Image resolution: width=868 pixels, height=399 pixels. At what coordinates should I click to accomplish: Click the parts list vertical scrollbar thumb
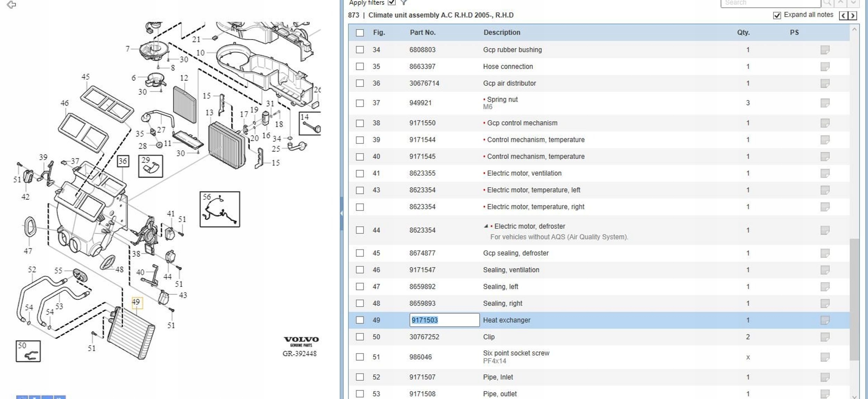[854, 299]
